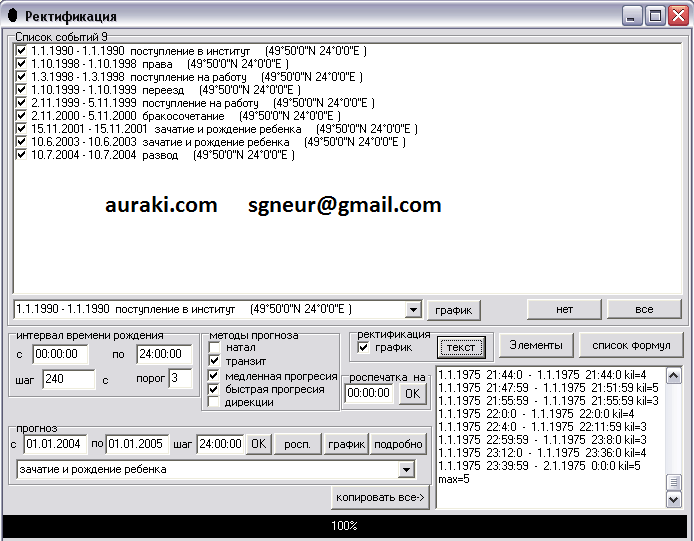The width and height of the screenshot is (694, 541).
Task: Uncheck the 'развод' event checkbox
Action: [x=22, y=155]
